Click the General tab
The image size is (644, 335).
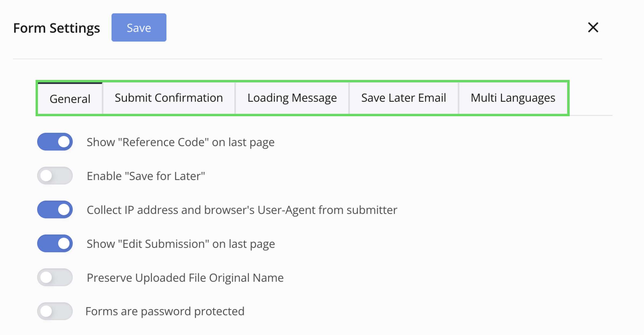pyautogui.click(x=70, y=99)
